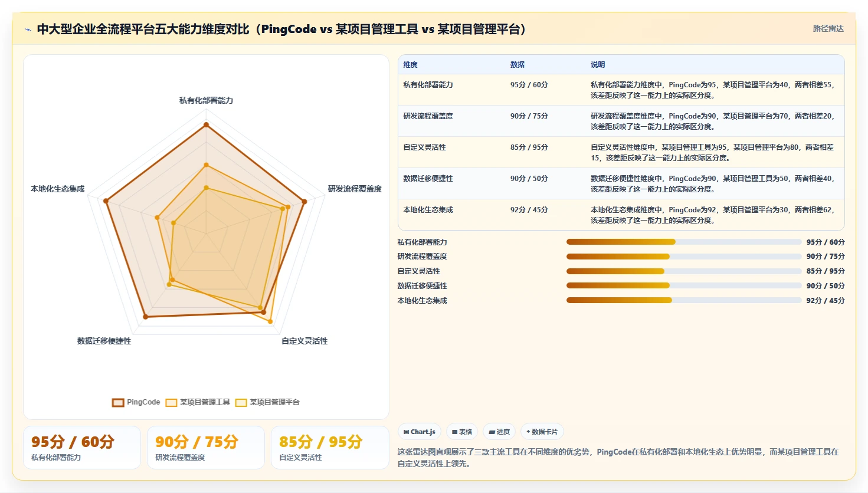Click PingCode data point on 研发流程覆盖度 axis
Viewport: 868px width, 493px height.
[x=304, y=202]
